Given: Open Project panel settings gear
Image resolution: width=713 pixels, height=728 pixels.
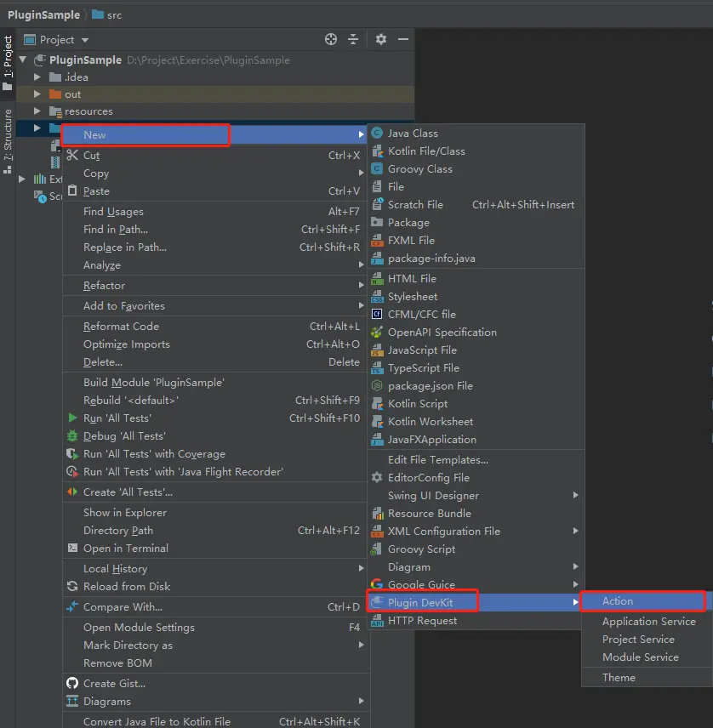Looking at the screenshot, I should pyautogui.click(x=381, y=39).
